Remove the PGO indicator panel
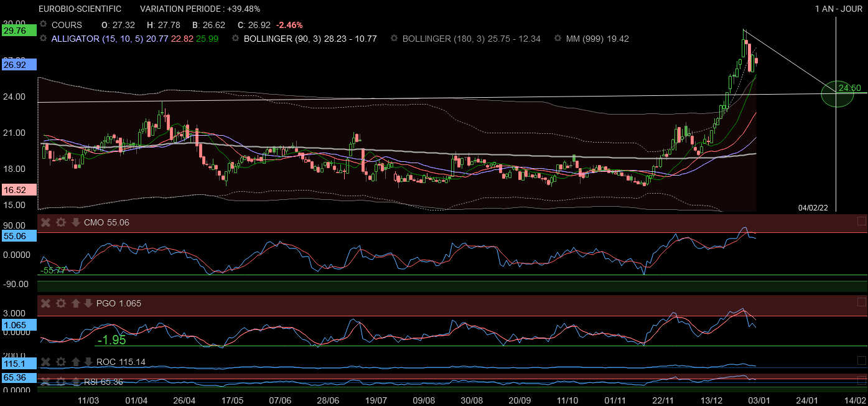Image resolution: width=868 pixels, height=406 pixels. pos(45,303)
